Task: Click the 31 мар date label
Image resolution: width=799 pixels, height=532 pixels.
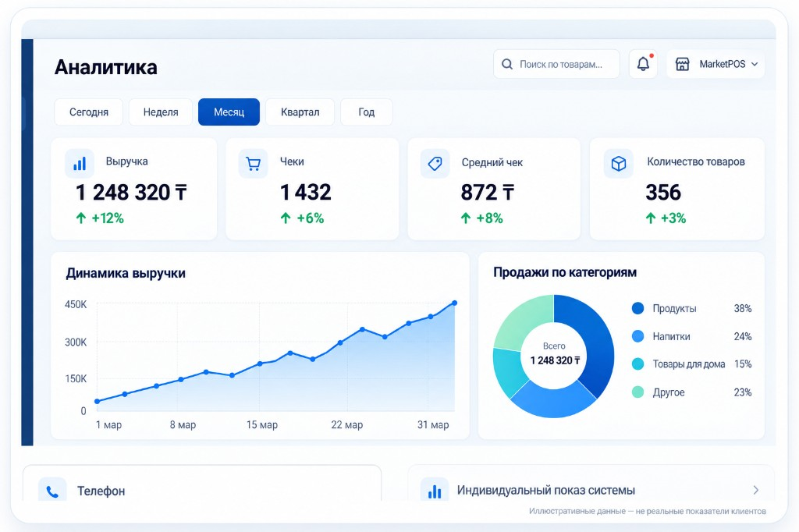Action: (433, 424)
